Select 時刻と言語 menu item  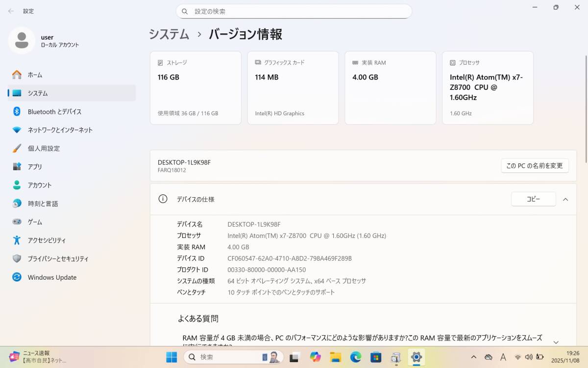pos(43,204)
